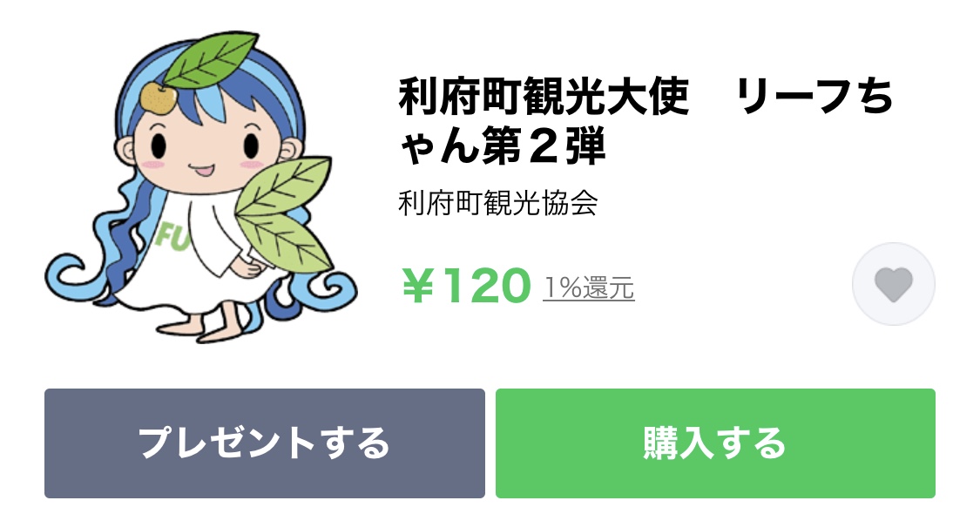The height and width of the screenshot is (514, 980).
Task: Click the word リーフちゃん in the title
Action: click(x=814, y=97)
